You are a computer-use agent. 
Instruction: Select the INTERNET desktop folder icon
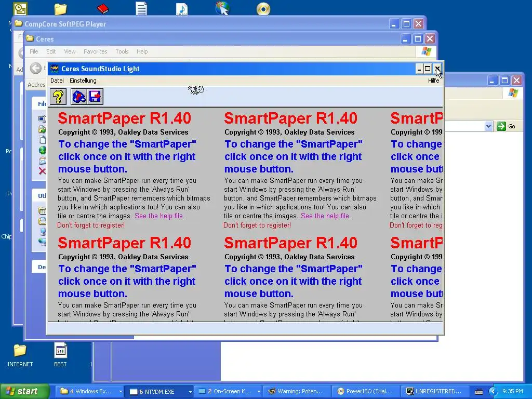coord(20,355)
